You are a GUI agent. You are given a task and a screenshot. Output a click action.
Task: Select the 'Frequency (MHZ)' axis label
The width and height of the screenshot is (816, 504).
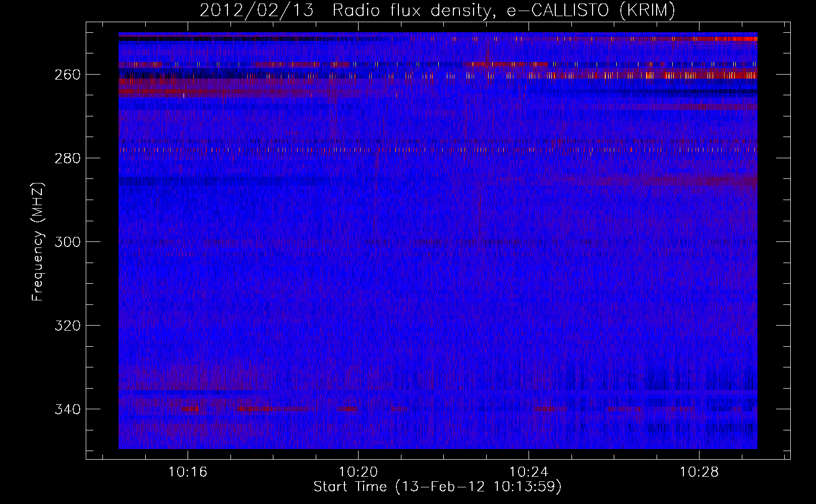coord(38,241)
